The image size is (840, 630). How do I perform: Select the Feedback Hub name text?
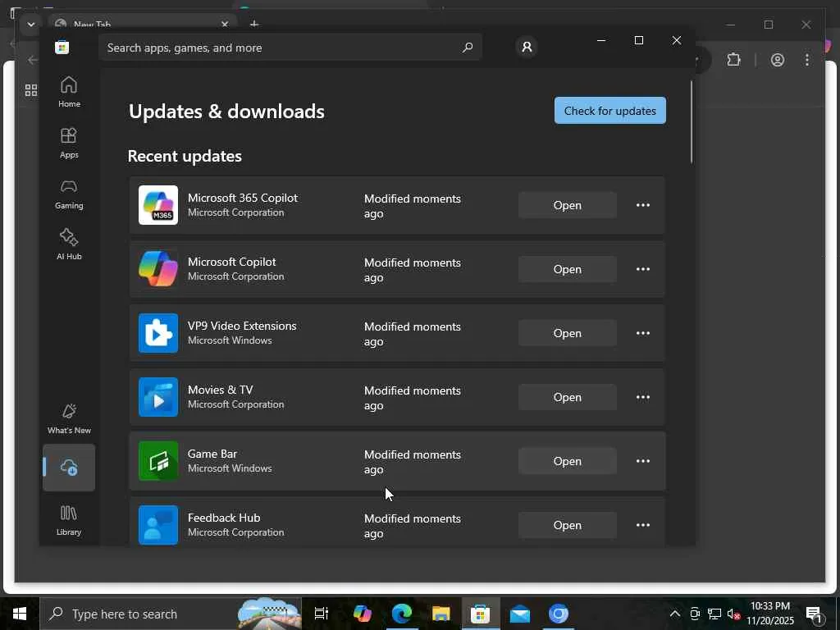(224, 518)
